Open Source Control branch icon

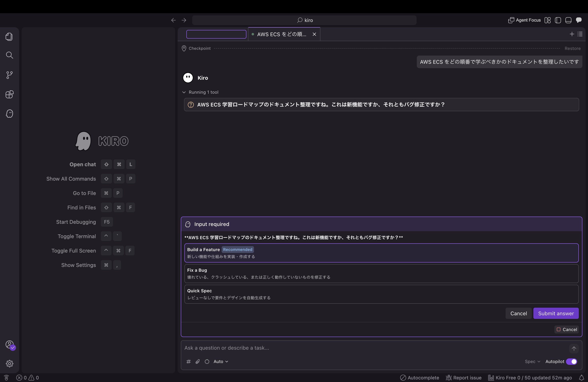(x=9, y=75)
